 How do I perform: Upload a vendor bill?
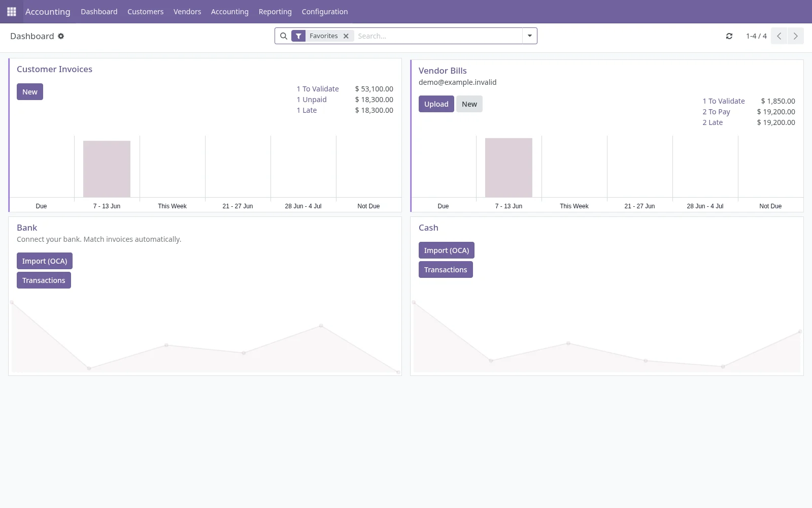436,104
